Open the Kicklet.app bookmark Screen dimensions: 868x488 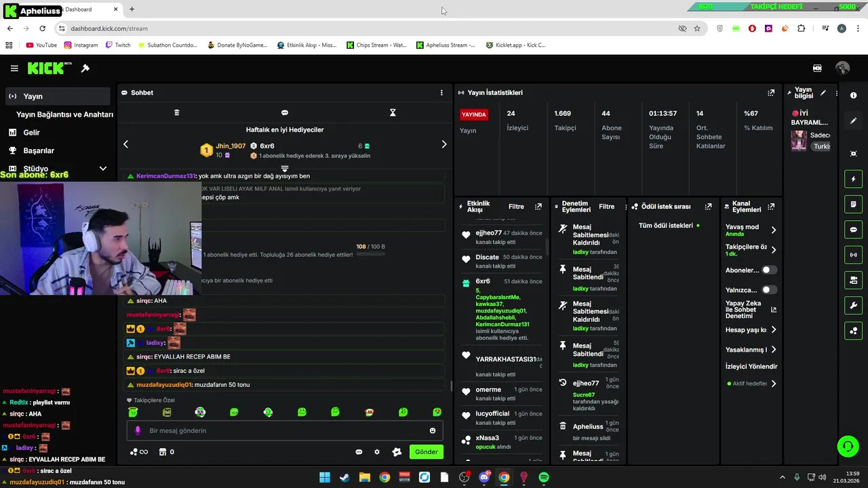pos(515,45)
